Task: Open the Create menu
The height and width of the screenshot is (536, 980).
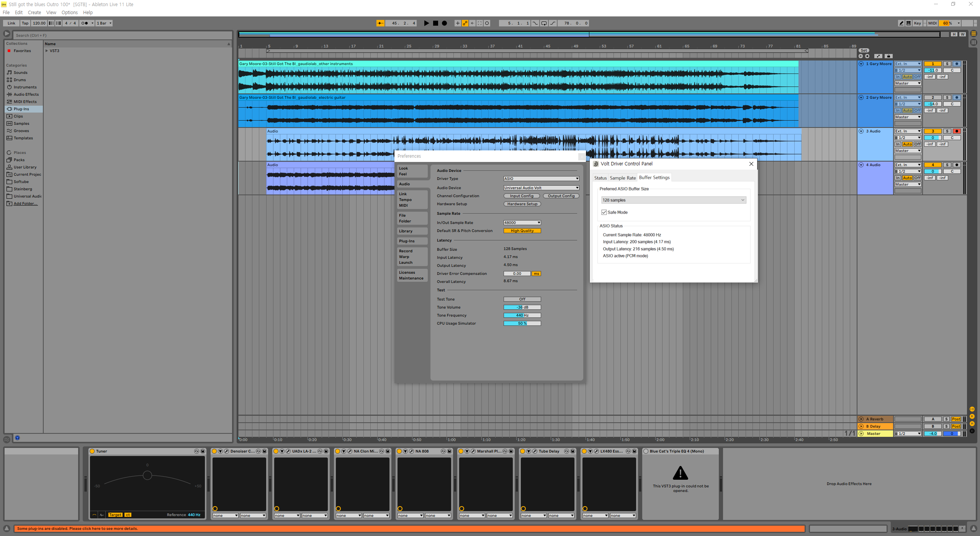Action: click(x=34, y=13)
